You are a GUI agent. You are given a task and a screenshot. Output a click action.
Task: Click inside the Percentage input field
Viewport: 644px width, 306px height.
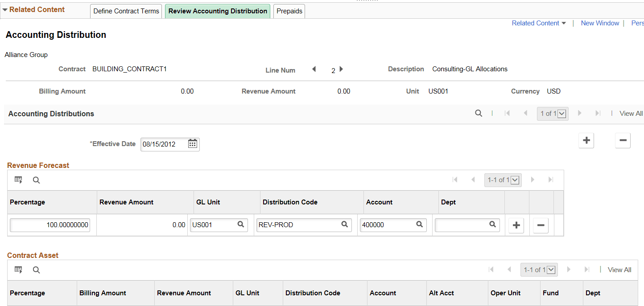50,225
